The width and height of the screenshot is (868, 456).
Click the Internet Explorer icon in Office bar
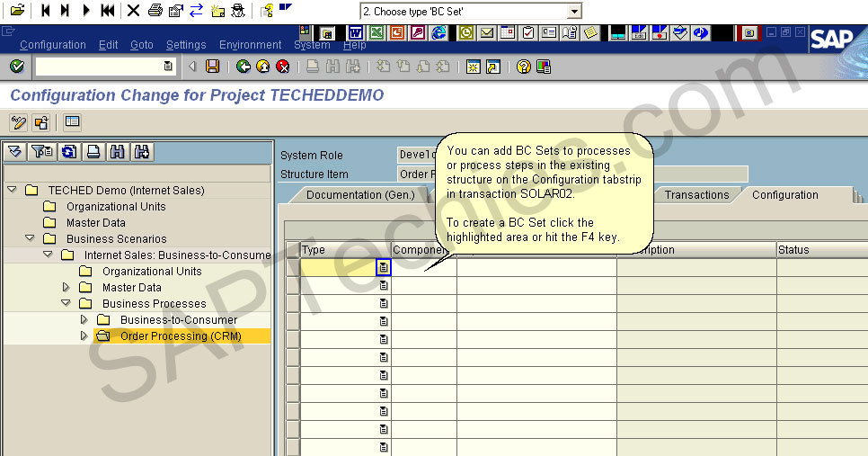(x=439, y=33)
